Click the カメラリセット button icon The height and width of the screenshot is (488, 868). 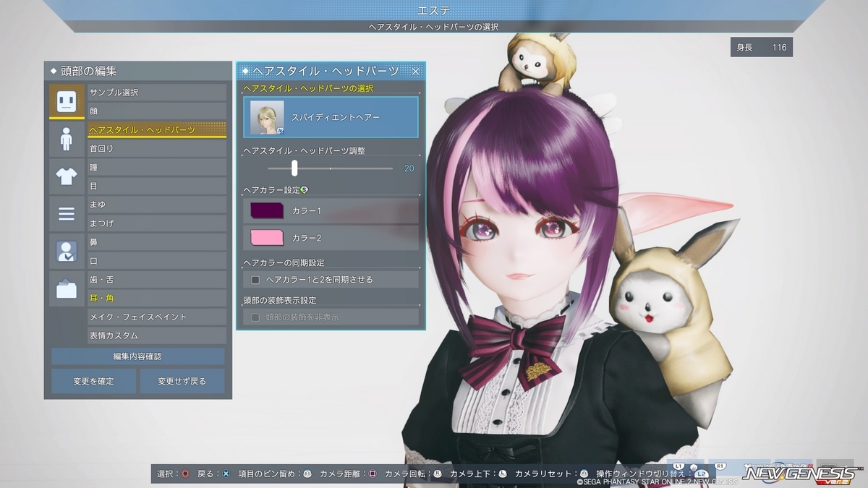coord(584,474)
